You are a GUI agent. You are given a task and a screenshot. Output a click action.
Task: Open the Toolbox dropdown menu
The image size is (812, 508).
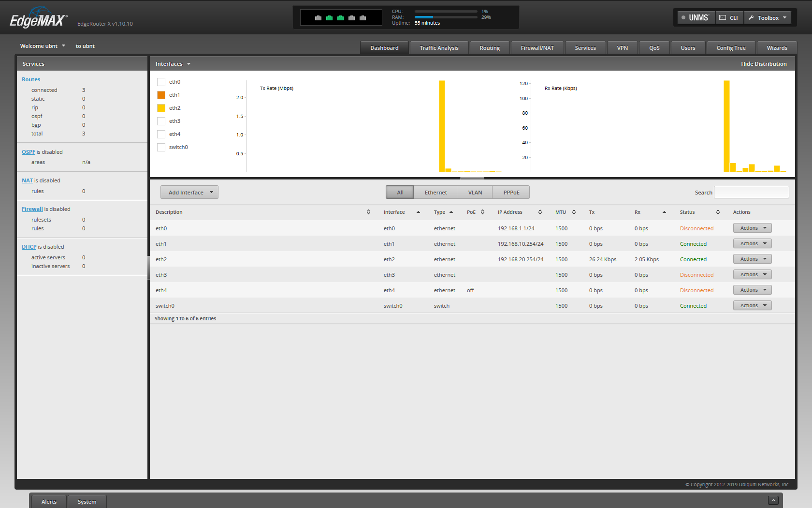click(x=768, y=18)
